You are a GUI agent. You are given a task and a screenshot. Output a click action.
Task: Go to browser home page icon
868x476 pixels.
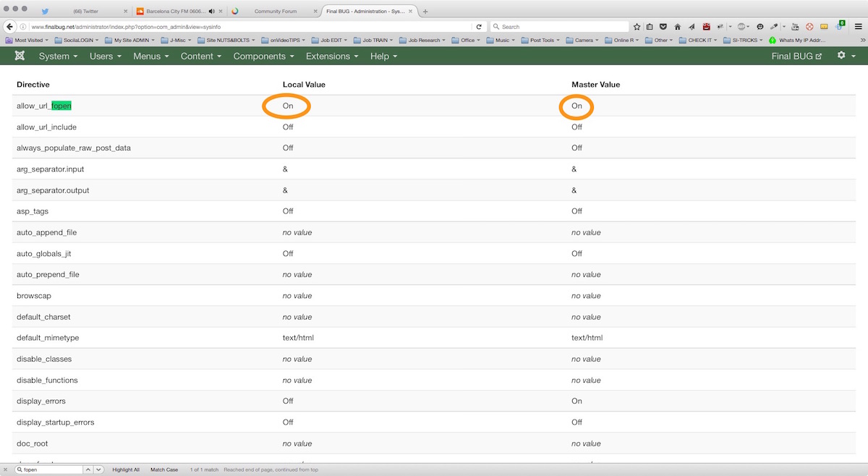(678, 27)
